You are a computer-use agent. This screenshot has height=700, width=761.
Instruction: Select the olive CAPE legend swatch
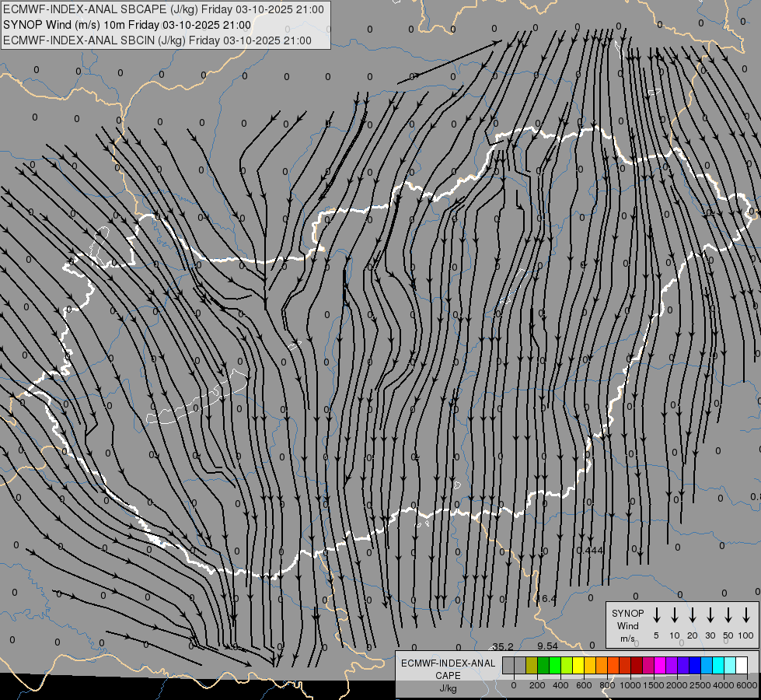[x=532, y=666]
